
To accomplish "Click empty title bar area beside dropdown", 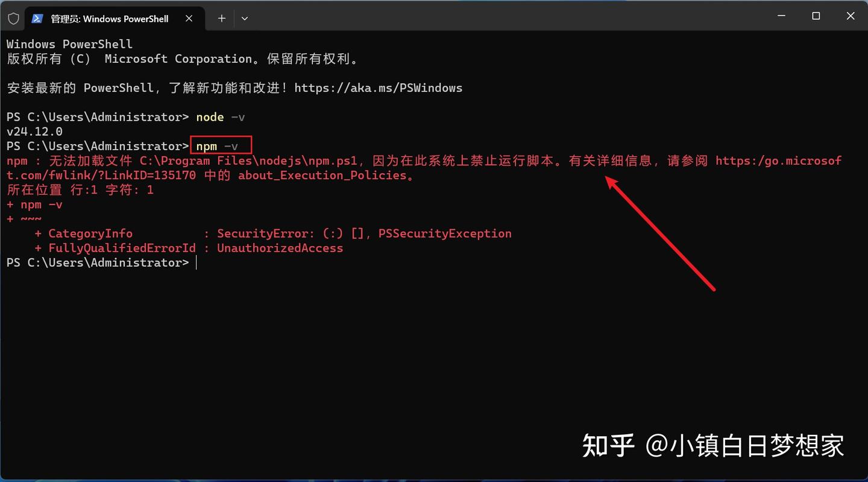I will 506,17.
